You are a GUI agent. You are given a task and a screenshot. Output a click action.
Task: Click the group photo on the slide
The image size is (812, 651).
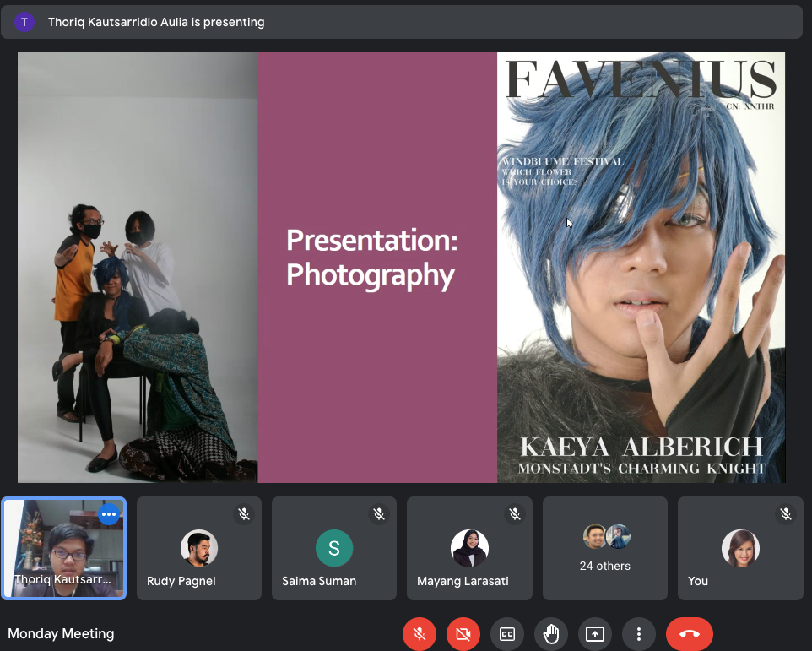coord(138,267)
